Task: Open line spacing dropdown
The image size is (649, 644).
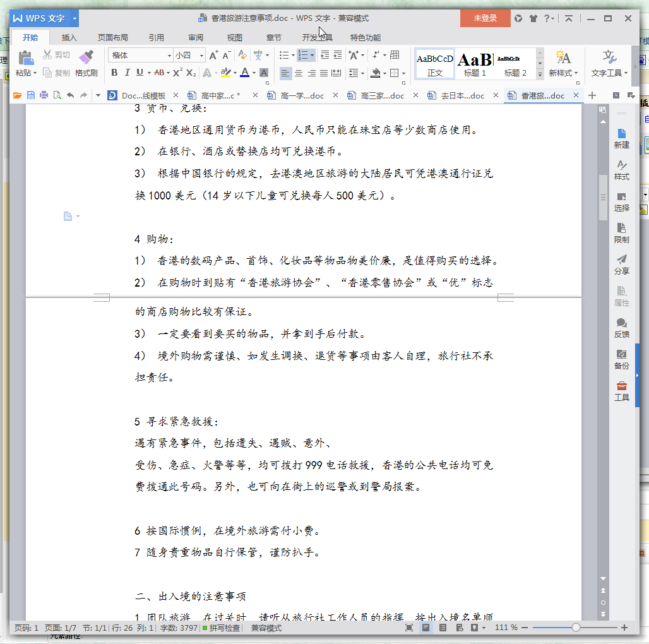Action: 356,73
